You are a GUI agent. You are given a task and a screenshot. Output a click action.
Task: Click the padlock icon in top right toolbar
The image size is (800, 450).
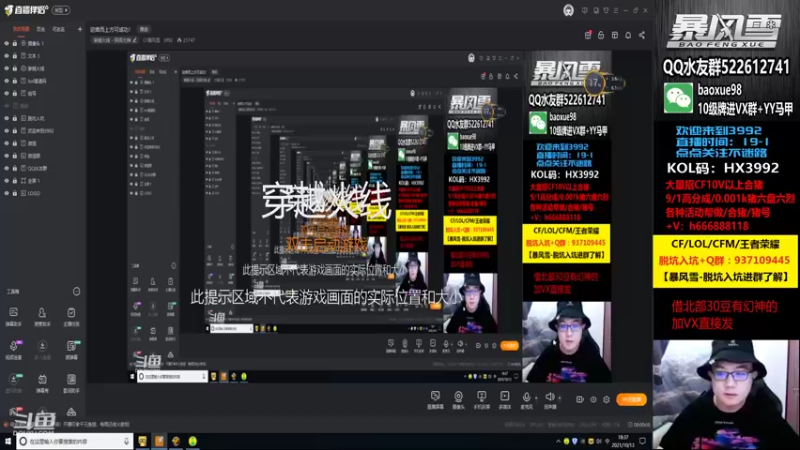coord(601,35)
